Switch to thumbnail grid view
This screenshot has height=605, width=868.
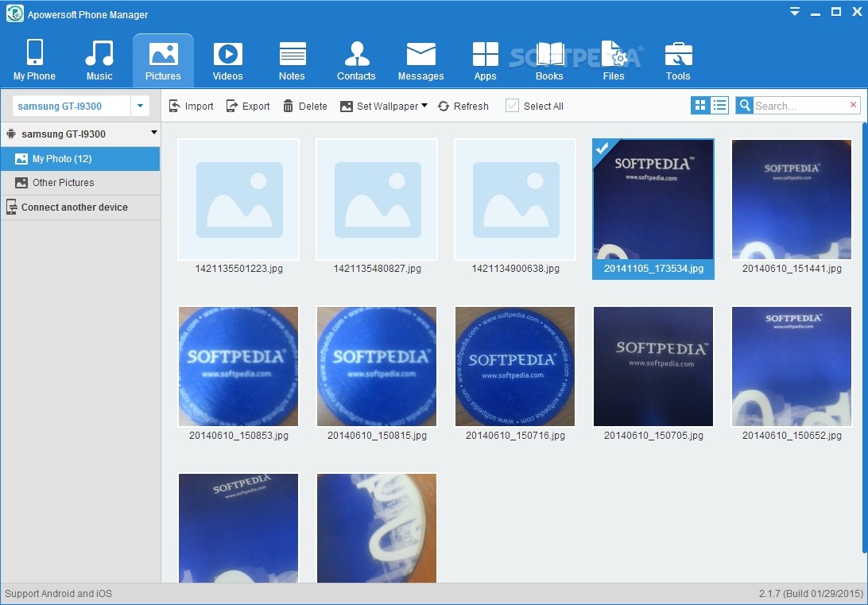(699, 105)
